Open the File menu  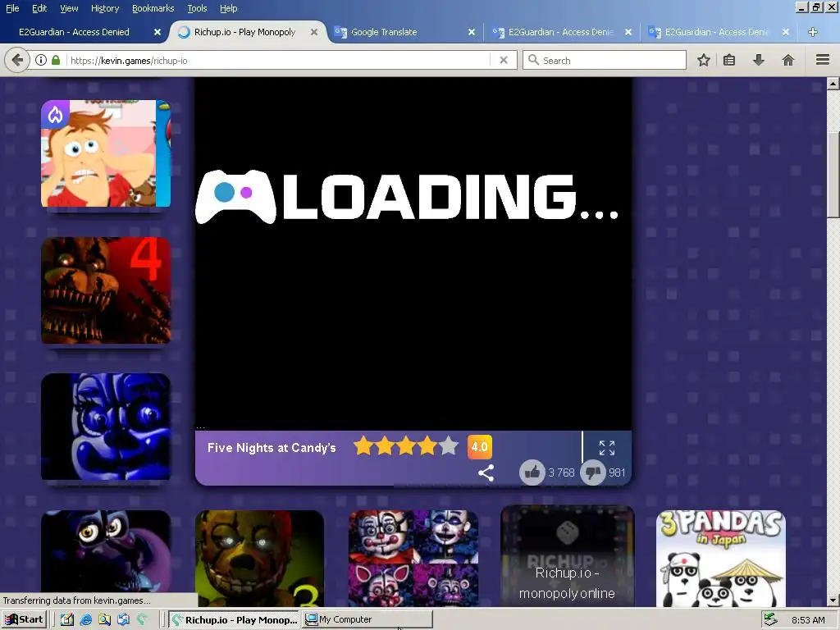coord(12,8)
